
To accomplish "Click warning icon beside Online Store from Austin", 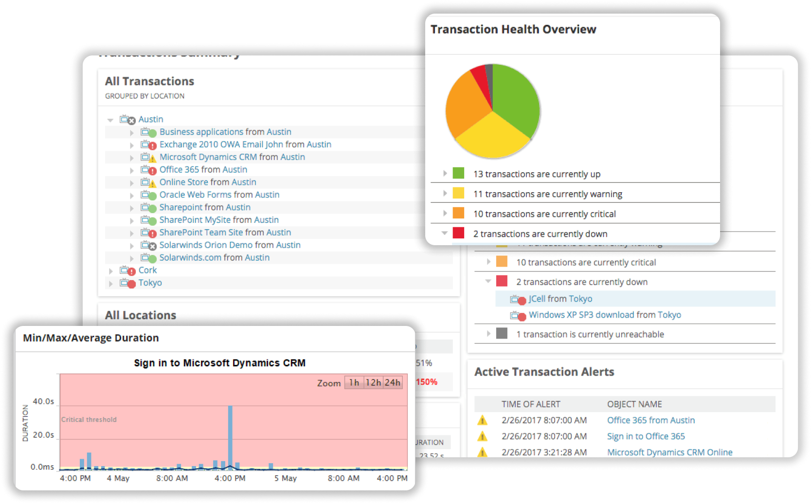I will click(148, 183).
